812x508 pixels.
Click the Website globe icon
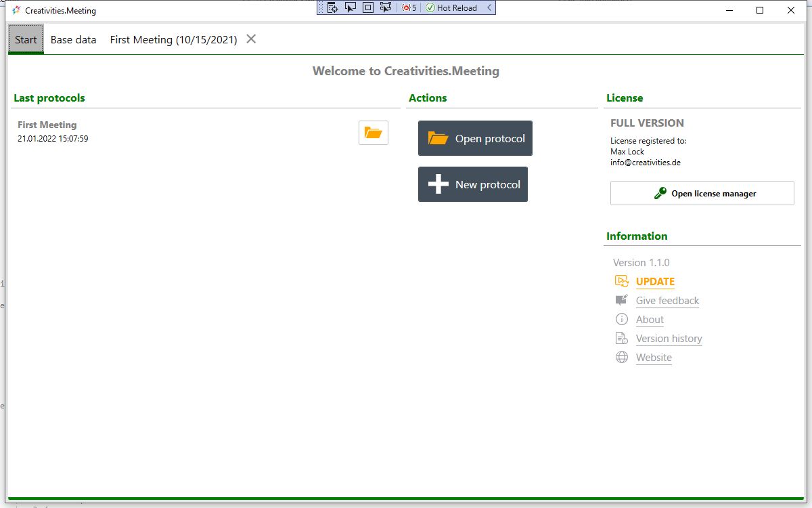(x=622, y=357)
